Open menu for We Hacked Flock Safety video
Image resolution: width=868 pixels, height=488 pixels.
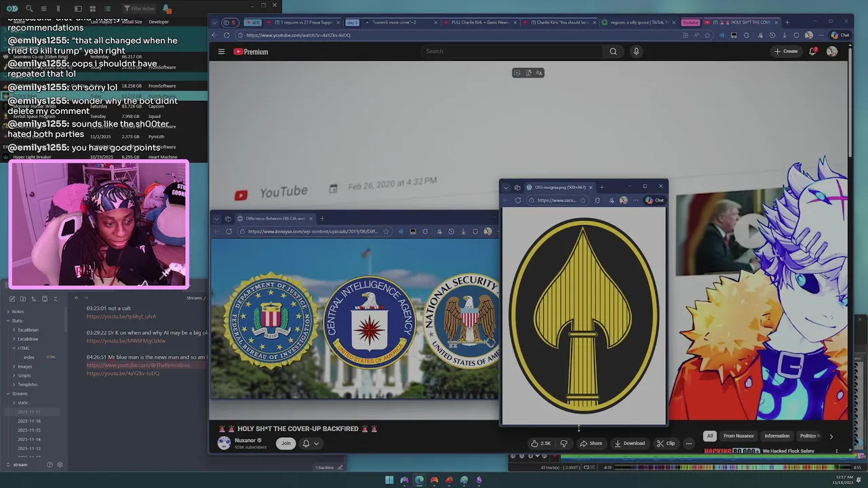(x=837, y=451)
